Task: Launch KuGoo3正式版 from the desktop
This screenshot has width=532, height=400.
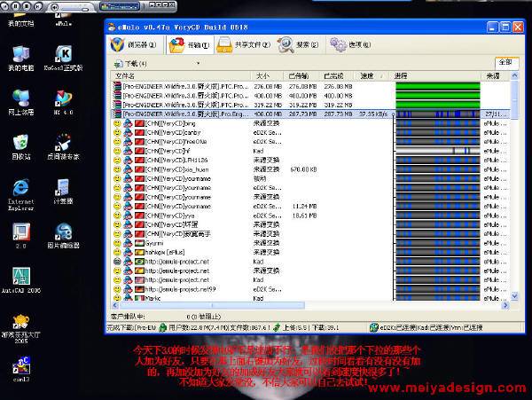Action: [64, 59]
